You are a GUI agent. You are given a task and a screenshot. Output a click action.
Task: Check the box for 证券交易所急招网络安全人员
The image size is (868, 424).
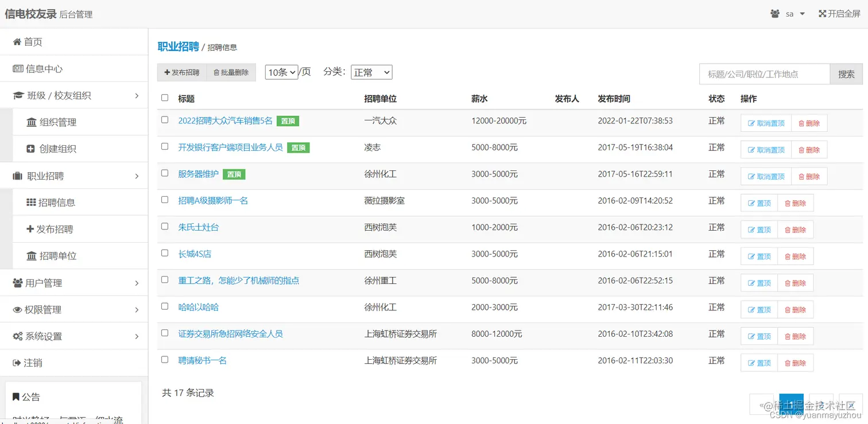165,333
